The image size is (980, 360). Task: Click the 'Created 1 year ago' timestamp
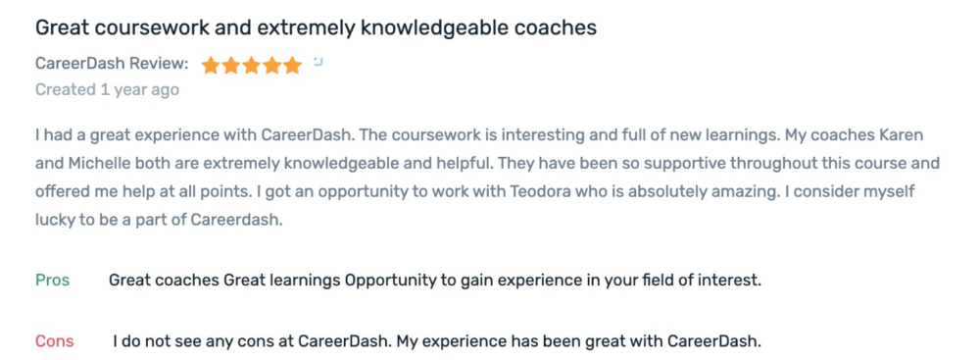click(107, 90)
